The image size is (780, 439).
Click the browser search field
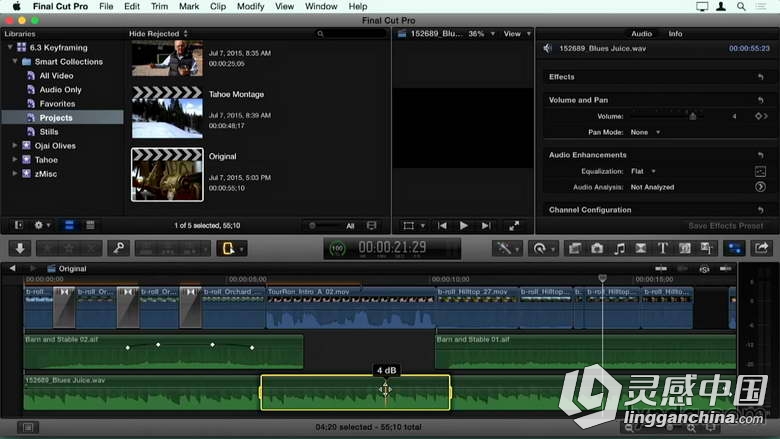[x=351, y=34]
